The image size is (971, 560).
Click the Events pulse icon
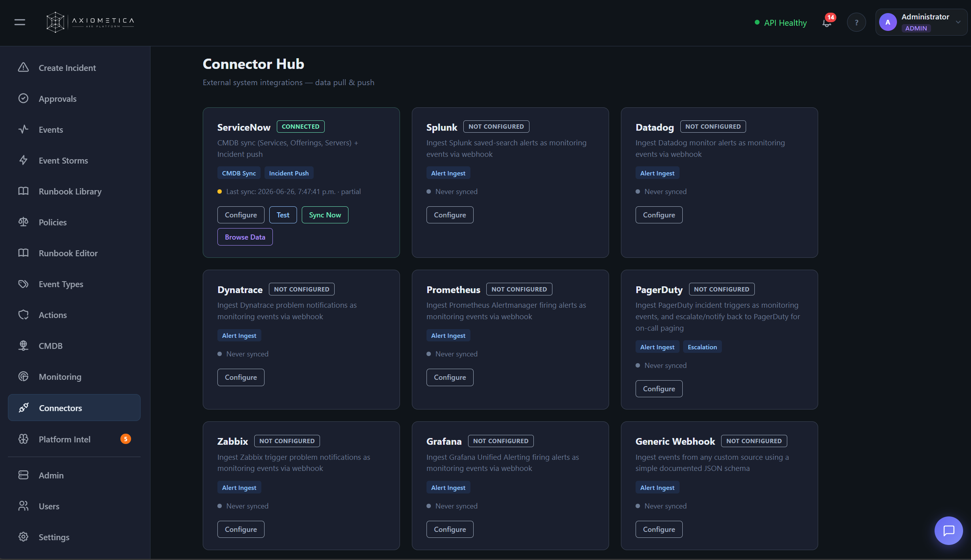point(23,129)
